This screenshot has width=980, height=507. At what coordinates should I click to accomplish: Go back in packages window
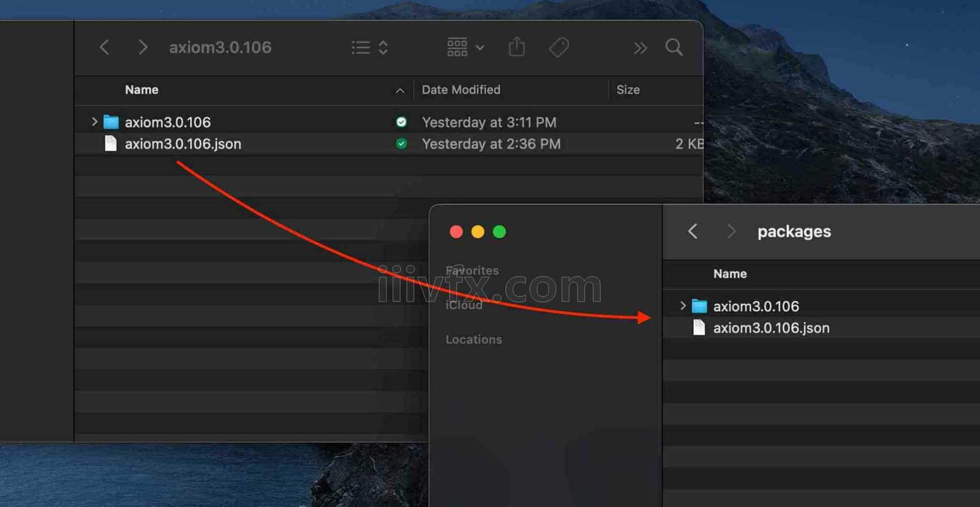point(692,231)
